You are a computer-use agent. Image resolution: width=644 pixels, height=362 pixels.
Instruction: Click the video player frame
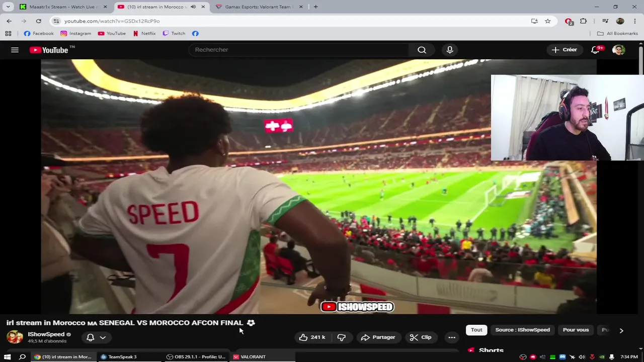tap(318, 187)
